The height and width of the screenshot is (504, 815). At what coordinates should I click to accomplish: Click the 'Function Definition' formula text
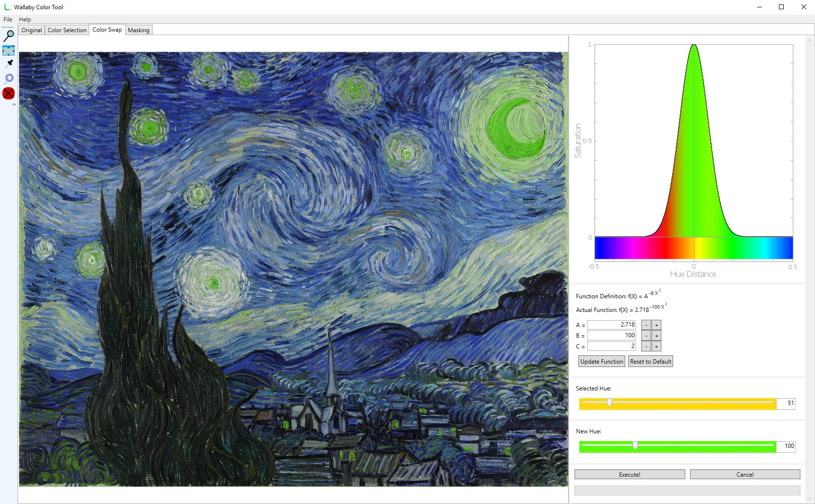coord(618,295)
